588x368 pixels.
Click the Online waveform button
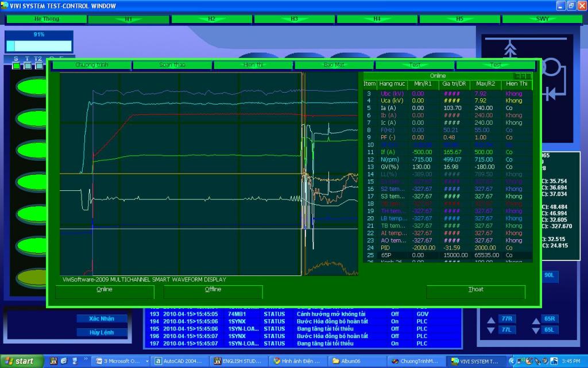pyautogui.click(x=105, y=292)
